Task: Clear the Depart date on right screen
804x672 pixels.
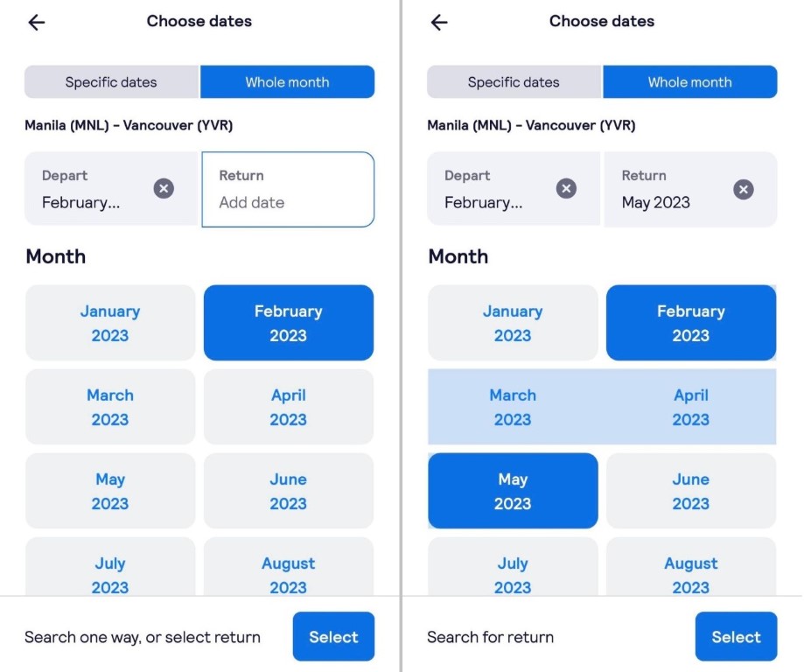Action: [566, 189]
